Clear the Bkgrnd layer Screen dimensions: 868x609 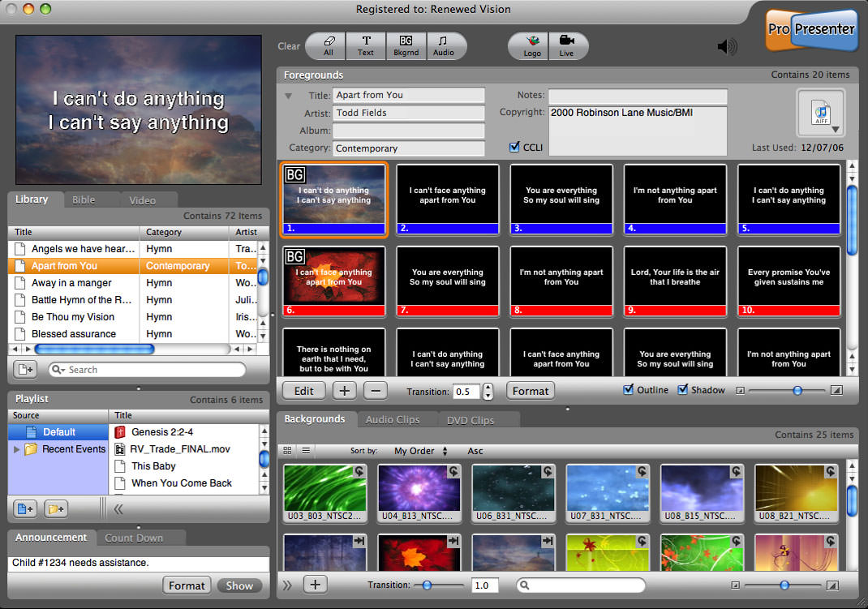pos(406,46)
